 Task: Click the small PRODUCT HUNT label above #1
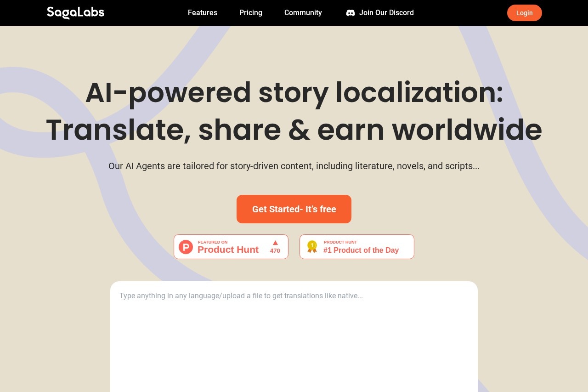tap(340, 242)
